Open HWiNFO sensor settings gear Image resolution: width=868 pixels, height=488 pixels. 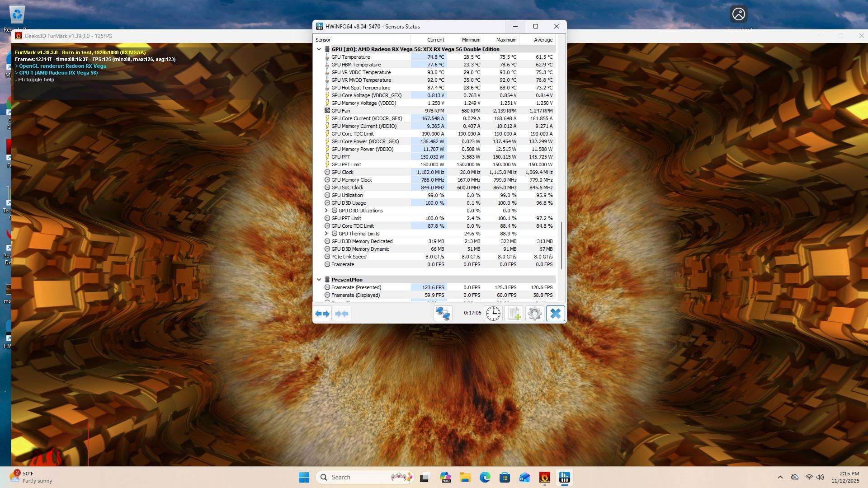(x=534, y=314)
